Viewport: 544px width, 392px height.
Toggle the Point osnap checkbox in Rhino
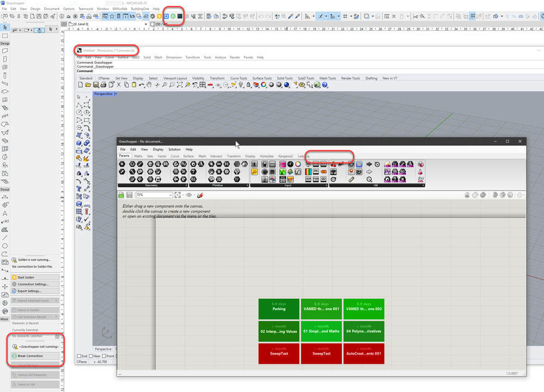pos(103,356)
